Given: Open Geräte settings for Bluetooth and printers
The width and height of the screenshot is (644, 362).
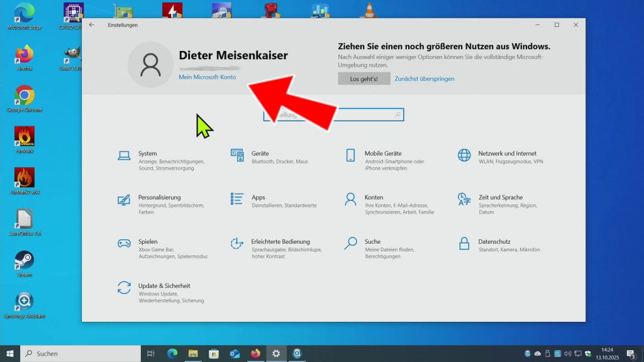Looking at the screenshot, I should tap(260, 154).
